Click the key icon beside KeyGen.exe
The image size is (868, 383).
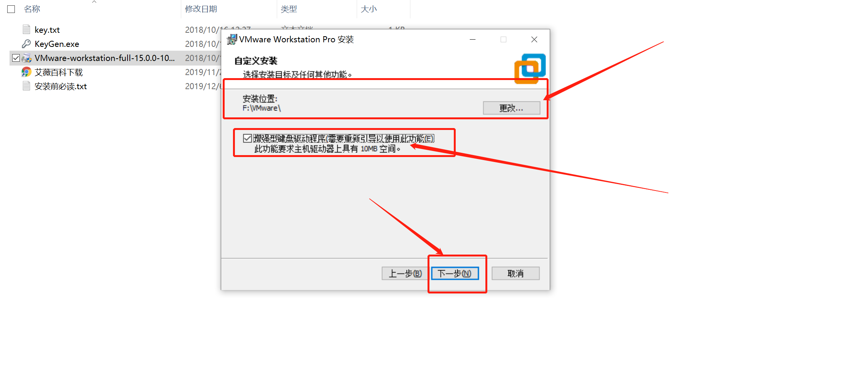click(26, 43)
